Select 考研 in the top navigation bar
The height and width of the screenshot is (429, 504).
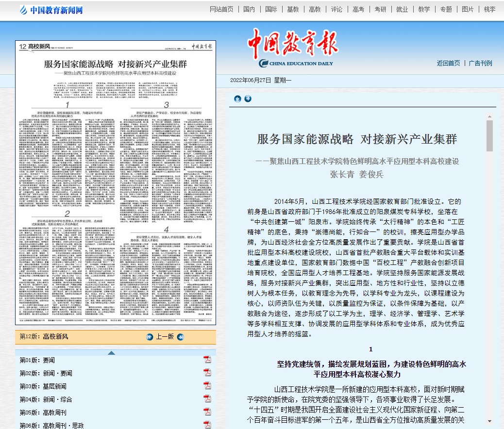380,9
